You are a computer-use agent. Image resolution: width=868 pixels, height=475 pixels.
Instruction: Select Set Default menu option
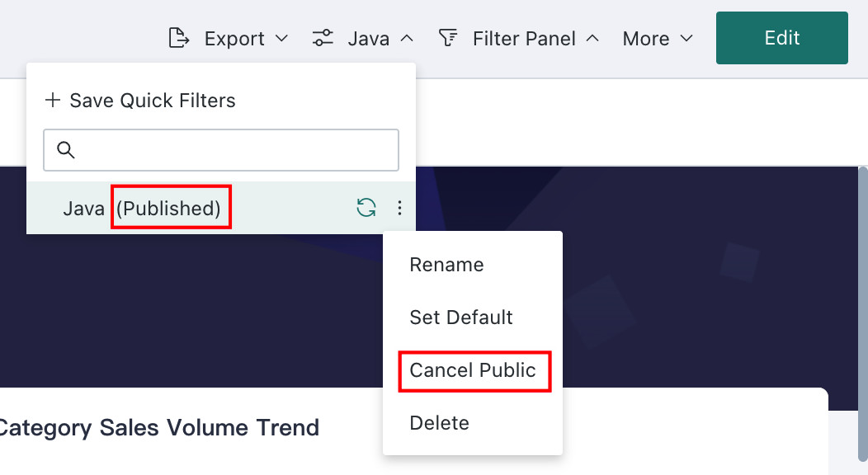click(460, 317)
